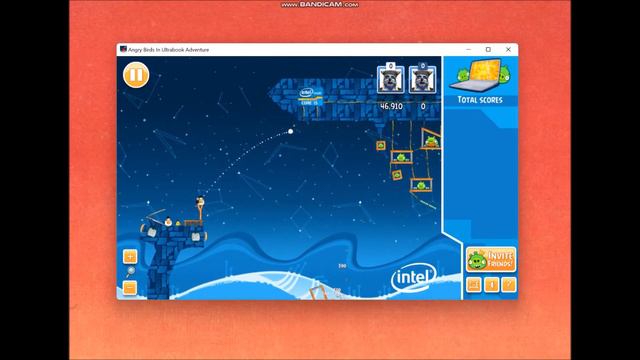Maximize the Angry Birds window

[488, 49]
